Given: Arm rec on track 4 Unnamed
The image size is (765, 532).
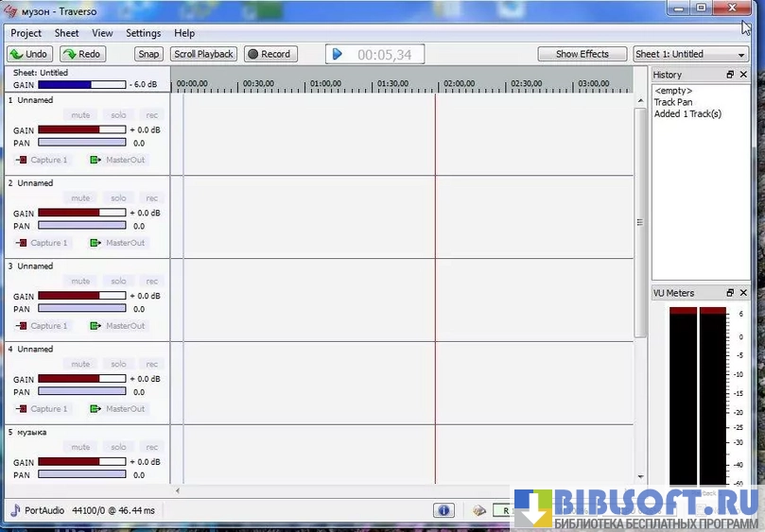Looking at the screenshot, I should pyautogui.click(x=151, y=365).
